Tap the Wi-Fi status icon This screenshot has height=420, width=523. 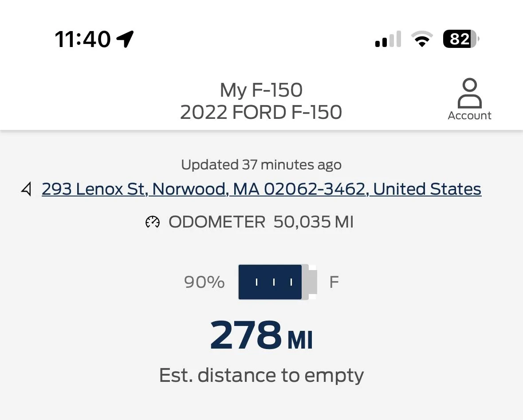422,39
